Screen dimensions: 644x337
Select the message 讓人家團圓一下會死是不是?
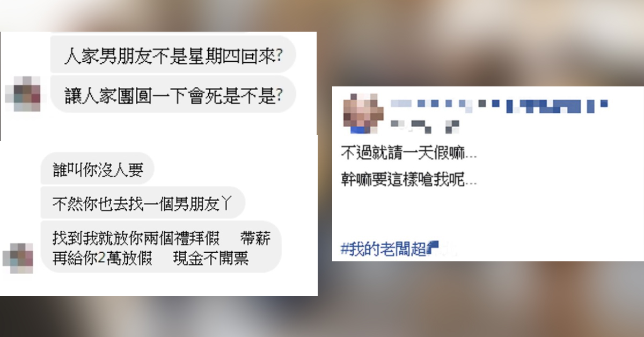pos(173,94)
